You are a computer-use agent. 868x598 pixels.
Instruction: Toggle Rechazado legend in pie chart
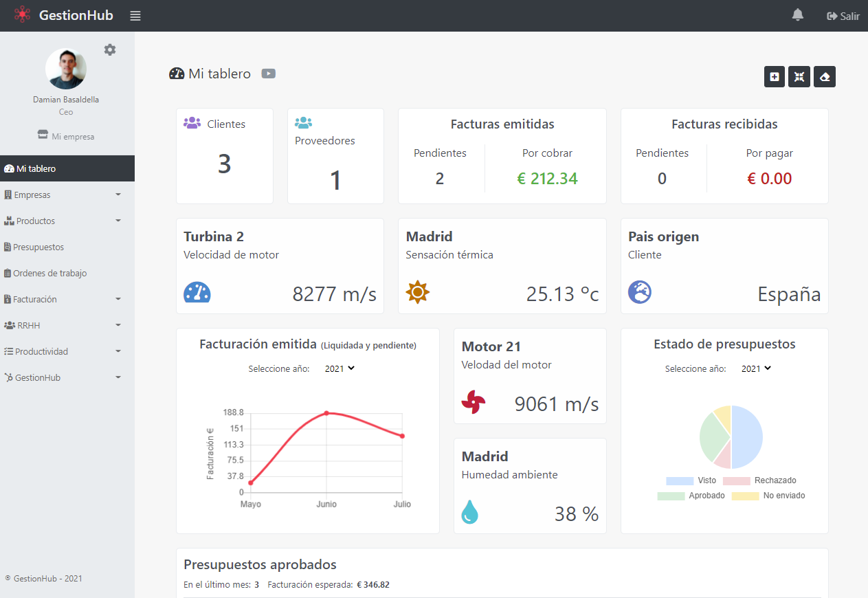[x=736, y=480]
